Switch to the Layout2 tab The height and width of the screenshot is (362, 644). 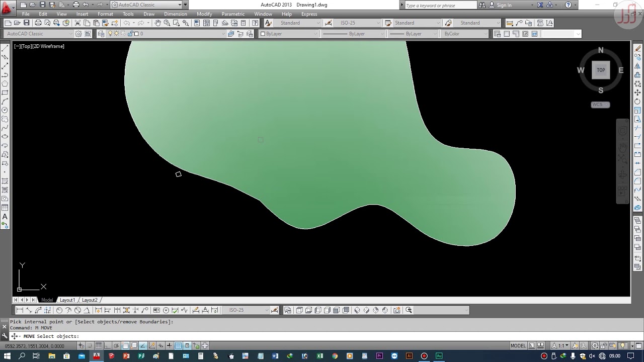tap(90, 300)
